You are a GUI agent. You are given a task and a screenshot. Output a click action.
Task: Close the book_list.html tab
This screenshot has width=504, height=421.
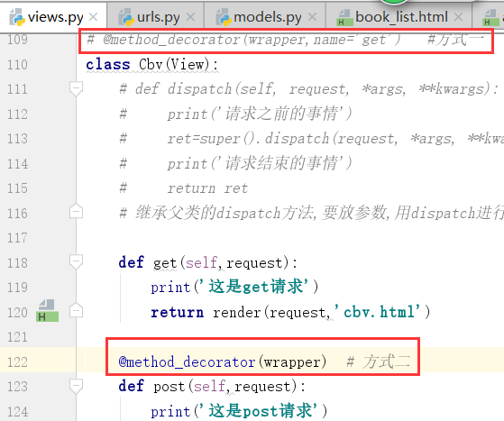458,17
